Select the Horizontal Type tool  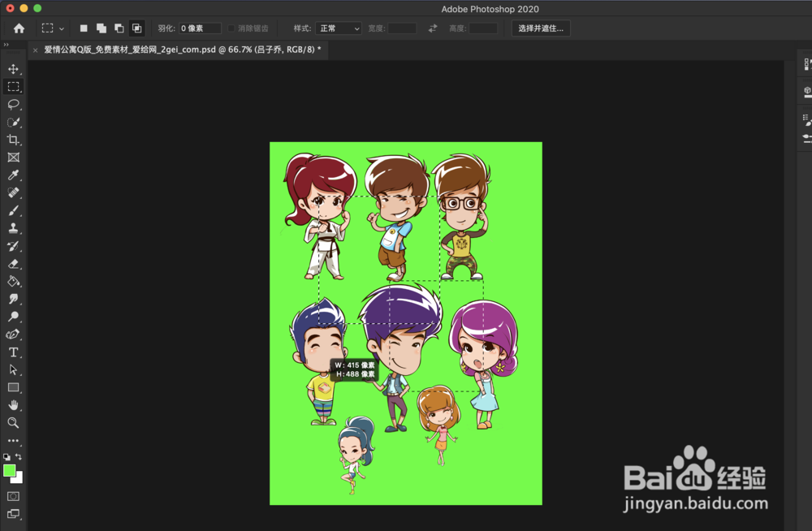[x=14, y=352]
